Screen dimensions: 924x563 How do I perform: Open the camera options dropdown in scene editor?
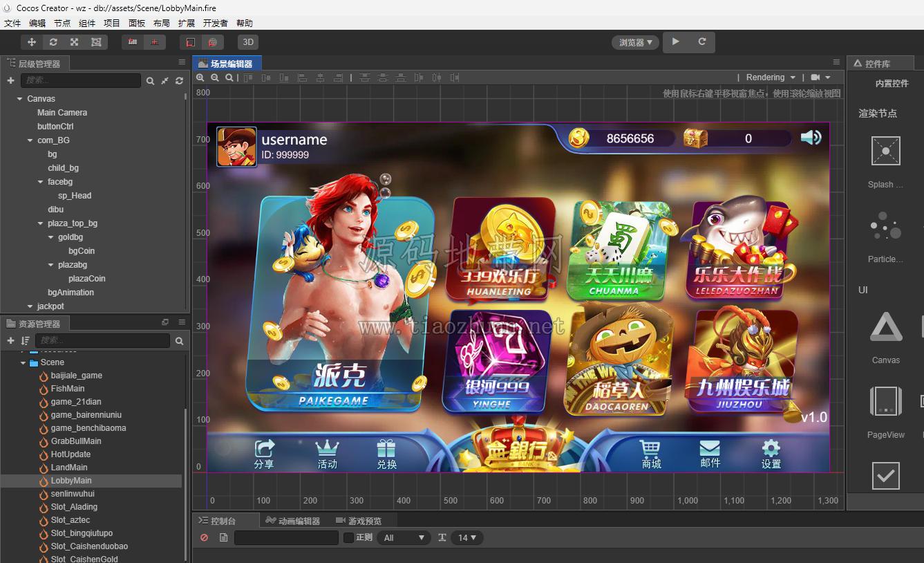(x=821, y=77)
